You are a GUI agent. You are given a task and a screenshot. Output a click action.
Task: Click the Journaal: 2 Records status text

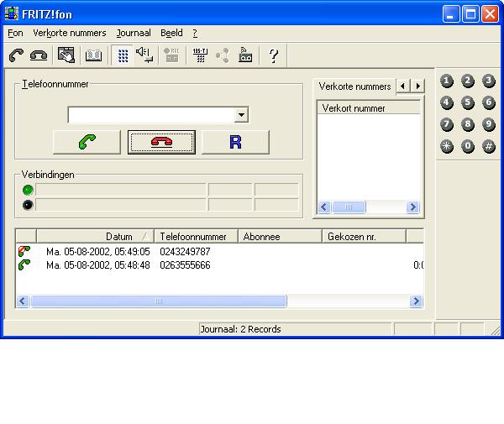[x=240, y=329]
